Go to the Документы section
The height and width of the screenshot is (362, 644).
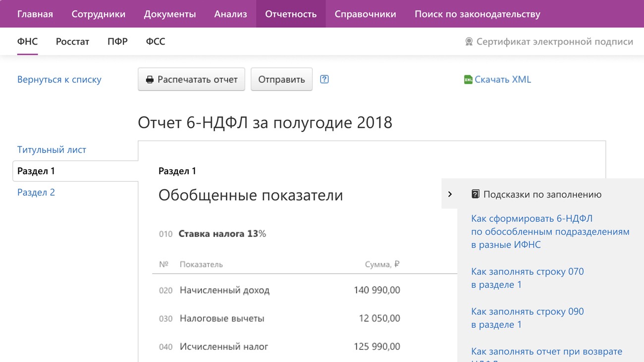pos(170,14)
